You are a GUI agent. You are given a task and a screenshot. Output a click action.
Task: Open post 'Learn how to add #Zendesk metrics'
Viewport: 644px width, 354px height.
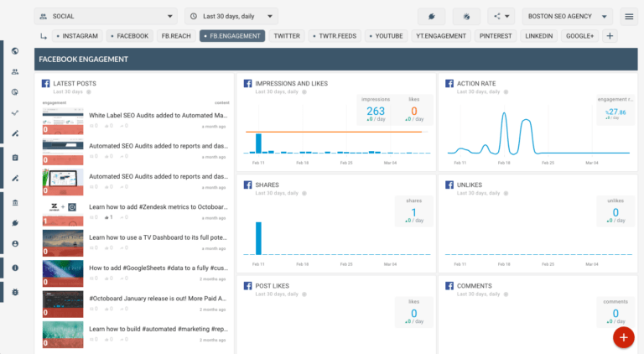[x=158, y=207]
